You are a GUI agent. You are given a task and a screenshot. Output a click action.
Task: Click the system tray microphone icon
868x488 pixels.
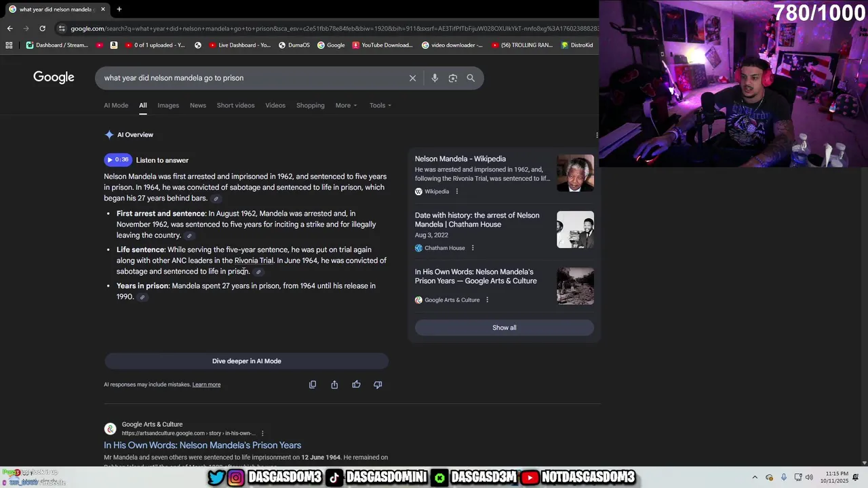(x=784, y=477)
